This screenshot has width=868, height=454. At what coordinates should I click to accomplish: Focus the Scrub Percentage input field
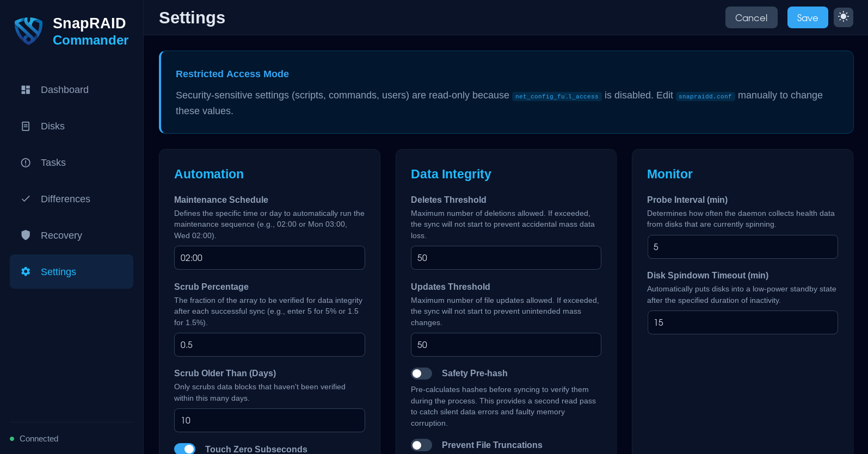(269, 345)
